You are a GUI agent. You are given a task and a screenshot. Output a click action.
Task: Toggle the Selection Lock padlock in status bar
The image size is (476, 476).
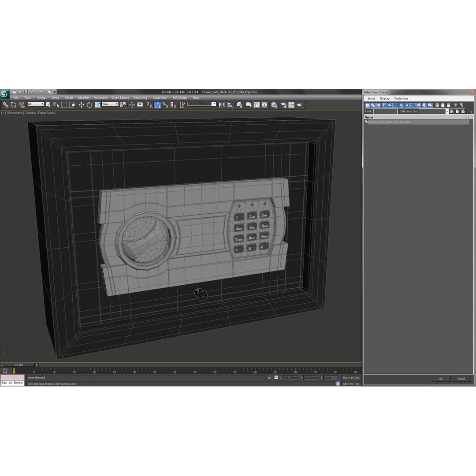click(269, 377)
